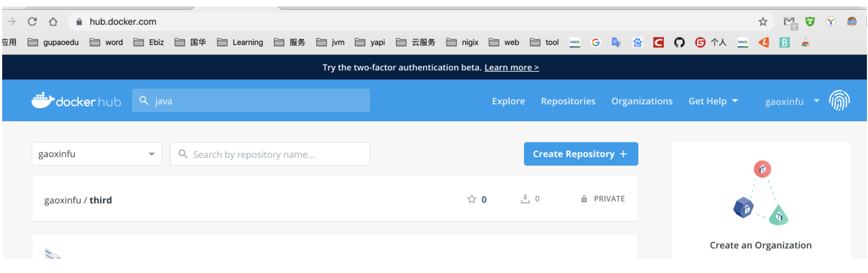Screen dimensions: 868x273
Task: Open the gaoxinfu account menu
Action: (792, 101)
